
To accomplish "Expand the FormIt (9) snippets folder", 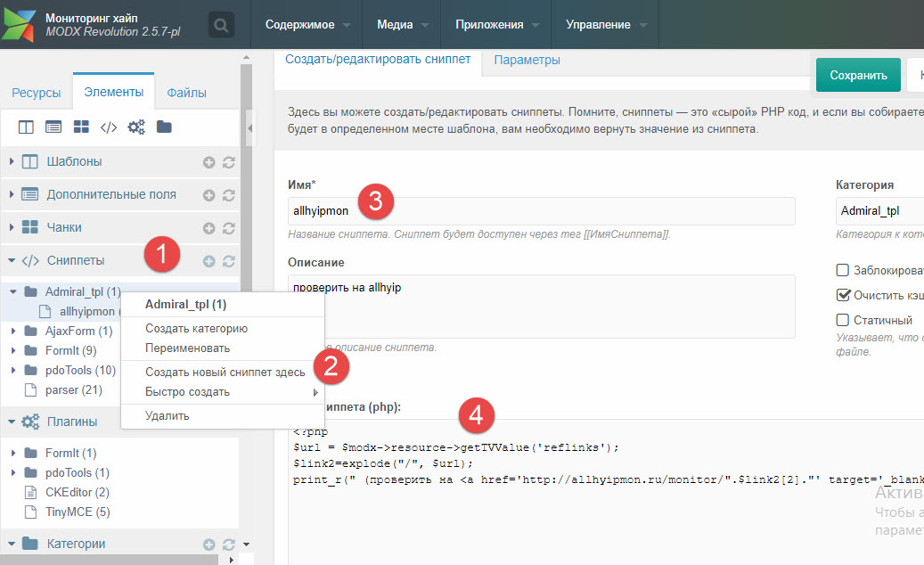I will coord(13,350).
